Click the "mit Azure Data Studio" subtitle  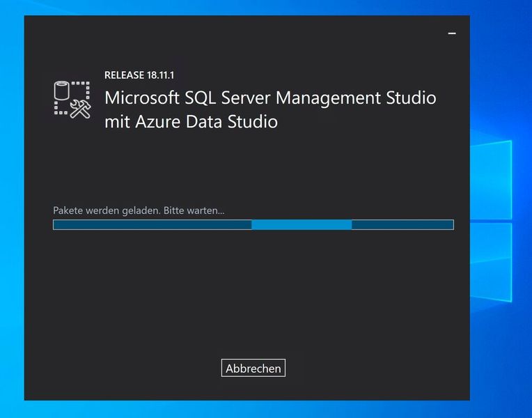(x=191, y=122)
